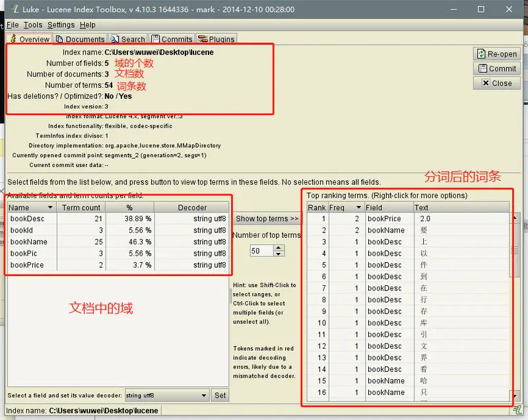
Task: Decrease number of top terms spinner
Action: coord(278,254)
